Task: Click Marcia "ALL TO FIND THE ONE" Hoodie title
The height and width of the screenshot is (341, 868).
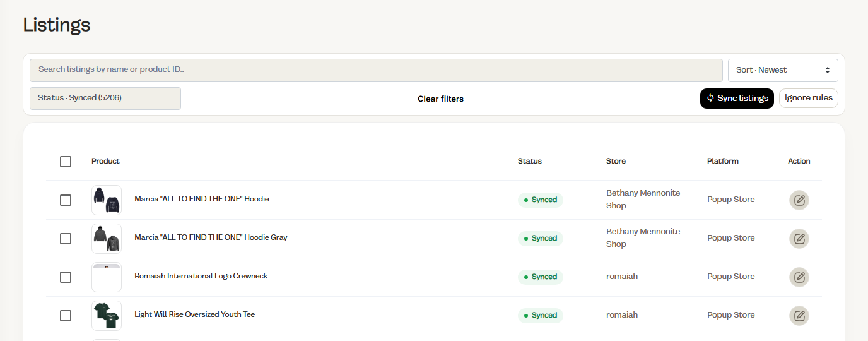Action: point(202,199)
